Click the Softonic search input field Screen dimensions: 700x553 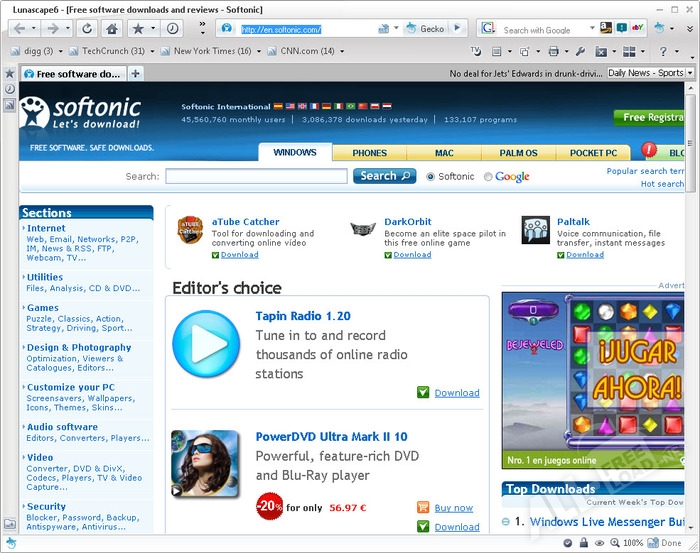click(256, 176)
